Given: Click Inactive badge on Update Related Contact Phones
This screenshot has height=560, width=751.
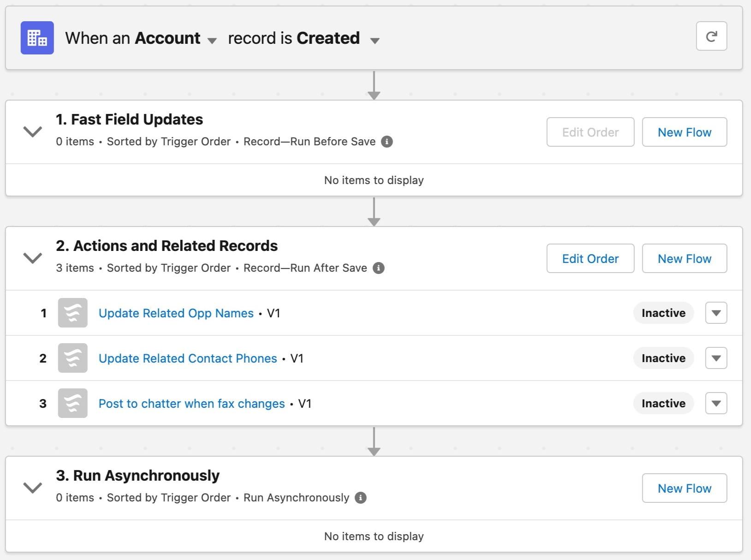Looking at the screenshot, I should pos(663,358).
